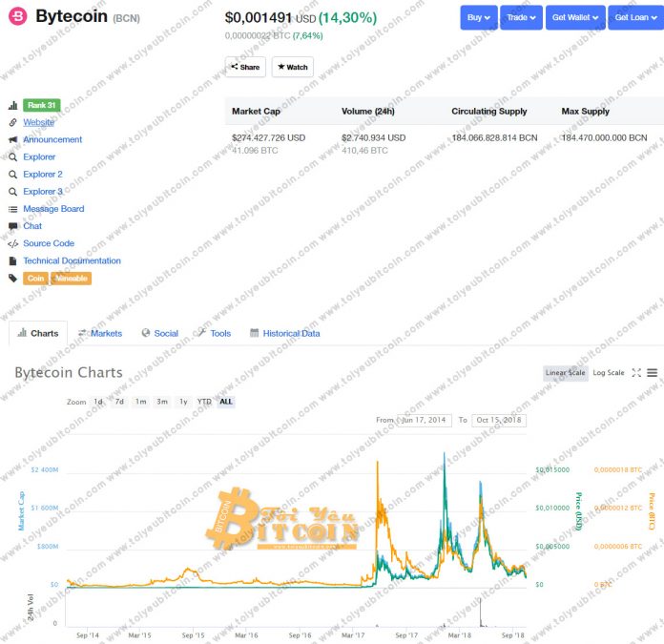Image resolution: width=664 pixels, height=644 pixels.
Task: Open the Message Board link
Action: pos(53,209)
